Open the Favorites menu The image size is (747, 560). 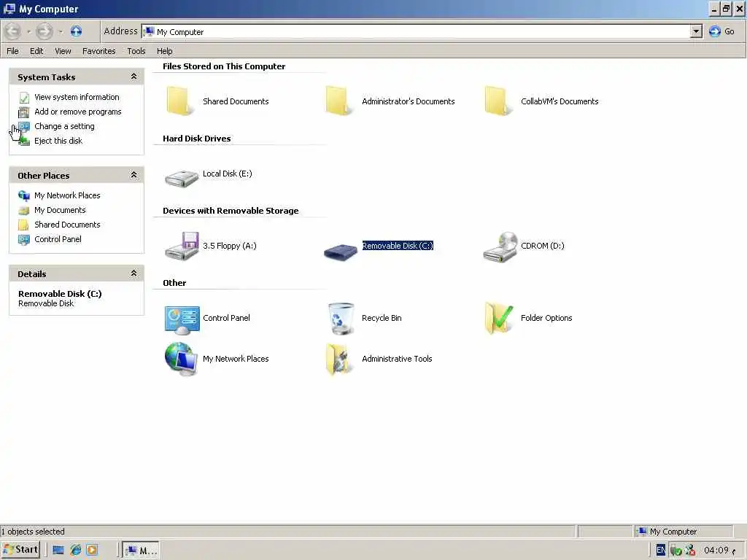pos(98,51)
